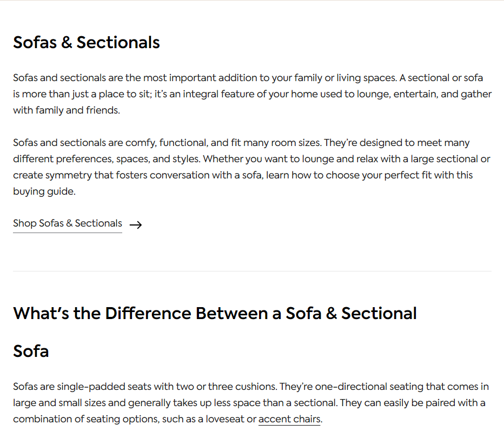Image resolution: width=504 pixels, height=431 pixels.
Task: Click the word 'Sectional' ending the difference heading
Action: coord(379,313)
